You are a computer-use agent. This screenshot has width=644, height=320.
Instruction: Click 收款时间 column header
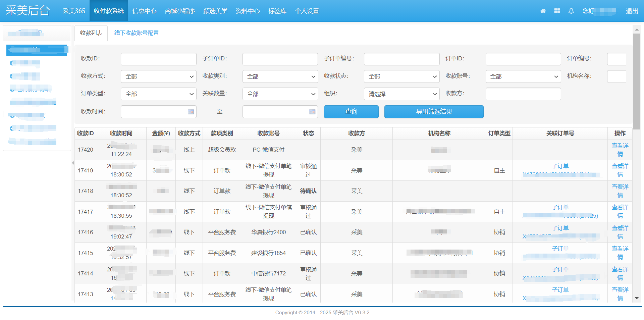coord(121,134)
